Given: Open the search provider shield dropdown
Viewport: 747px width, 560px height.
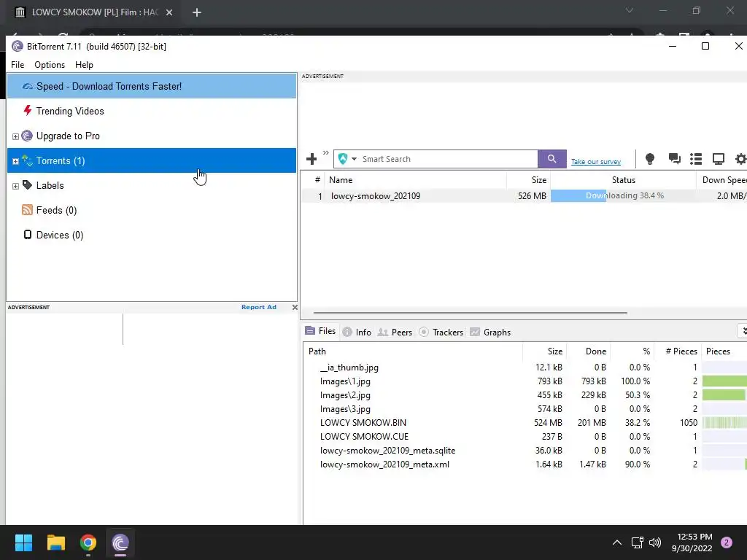Looking at the screenshot, I should [347, 159].
